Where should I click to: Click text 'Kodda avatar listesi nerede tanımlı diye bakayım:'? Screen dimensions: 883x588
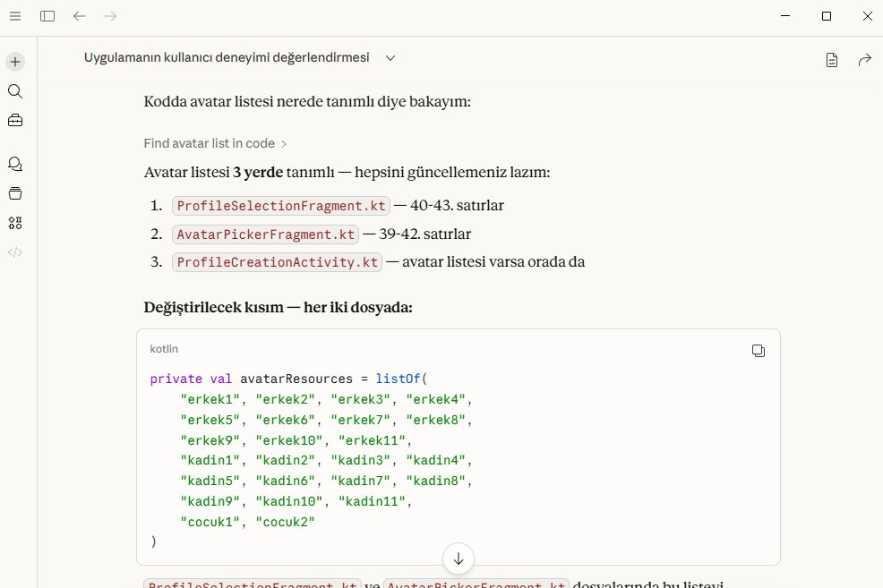pos(307,102)
